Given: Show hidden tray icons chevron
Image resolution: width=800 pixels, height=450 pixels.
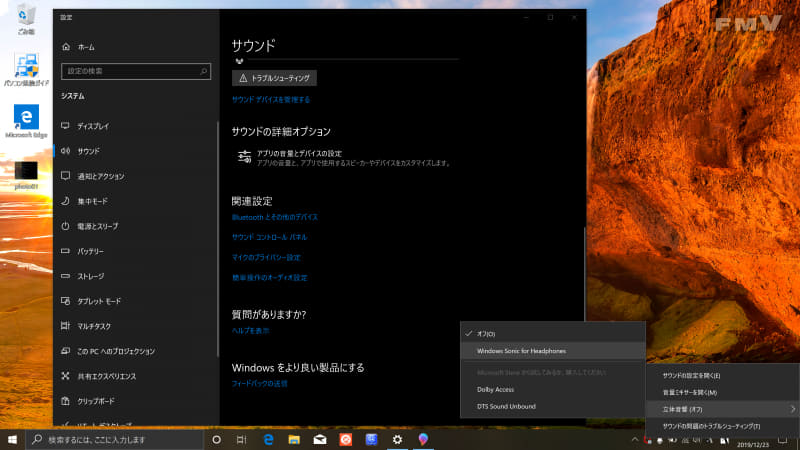Looking at the screenshot, I should coord(635,439).
